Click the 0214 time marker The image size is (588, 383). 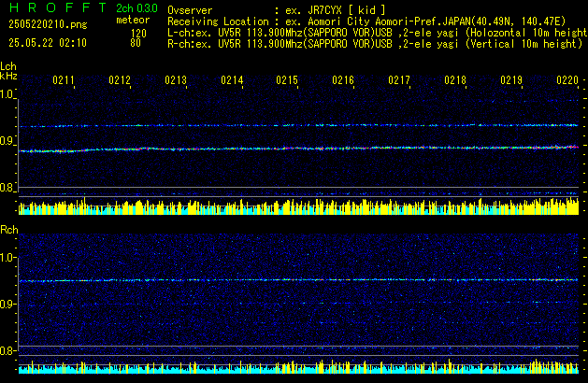tap(232, 80)
